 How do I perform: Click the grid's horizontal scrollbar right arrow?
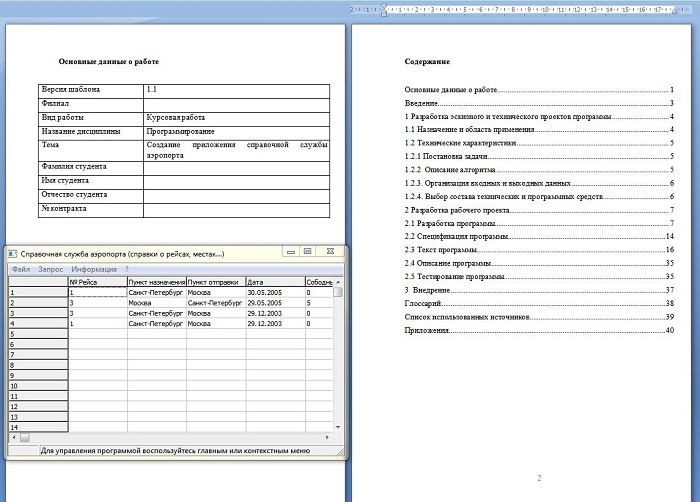pos(328,437)
